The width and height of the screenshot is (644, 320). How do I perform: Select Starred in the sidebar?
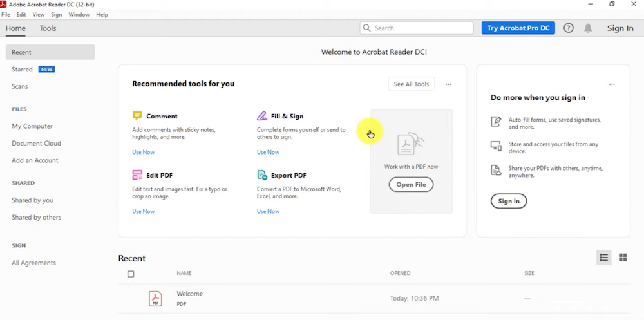[22, 70]
